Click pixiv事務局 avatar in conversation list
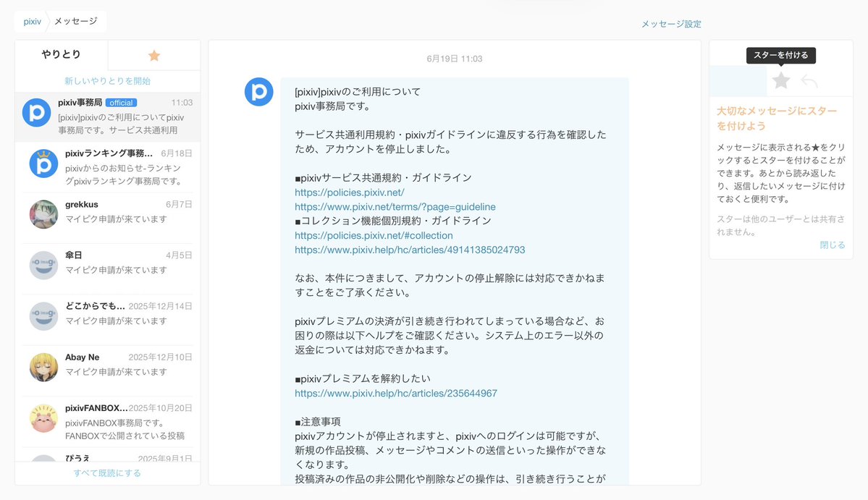Viewport: 868px width, 500px height. pyautogui.click(x=36, y=112)
